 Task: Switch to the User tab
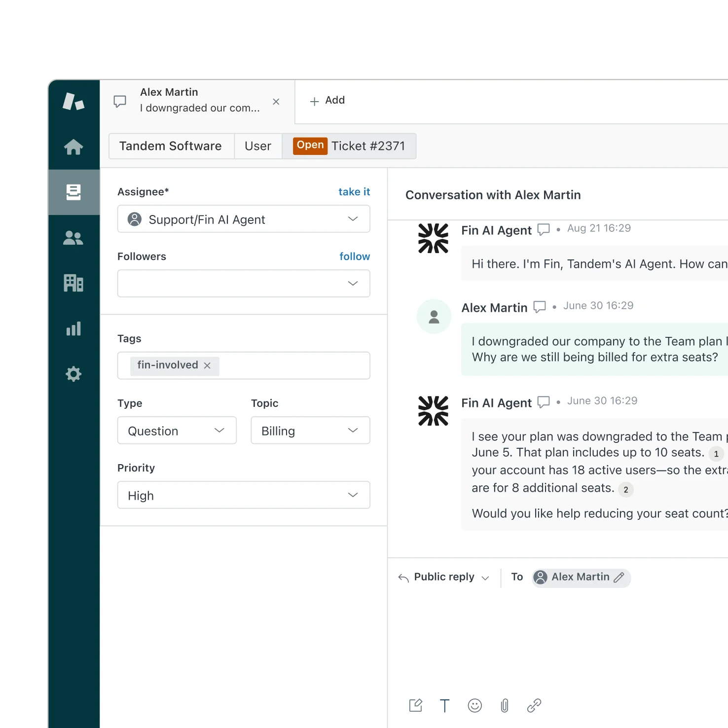[x=257, y=146]
